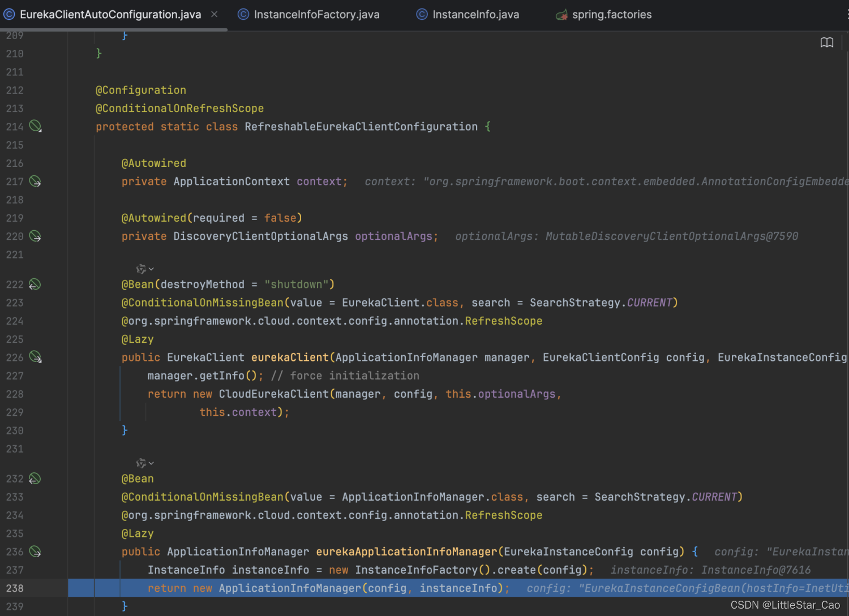Image resolution: width=849 pixels, height=616 pixels.
Task: Click autowired gutter icon on line 220
Action: (35, 236)
